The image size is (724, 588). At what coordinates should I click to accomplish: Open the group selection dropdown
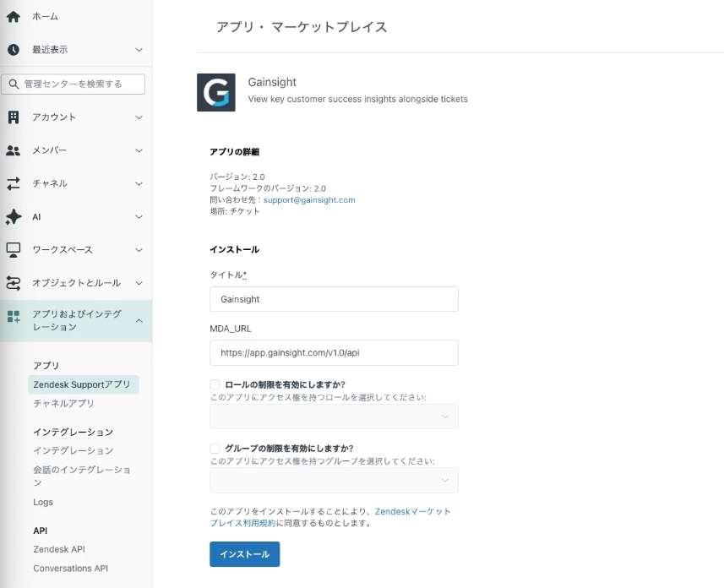click(x=334, y=481)
